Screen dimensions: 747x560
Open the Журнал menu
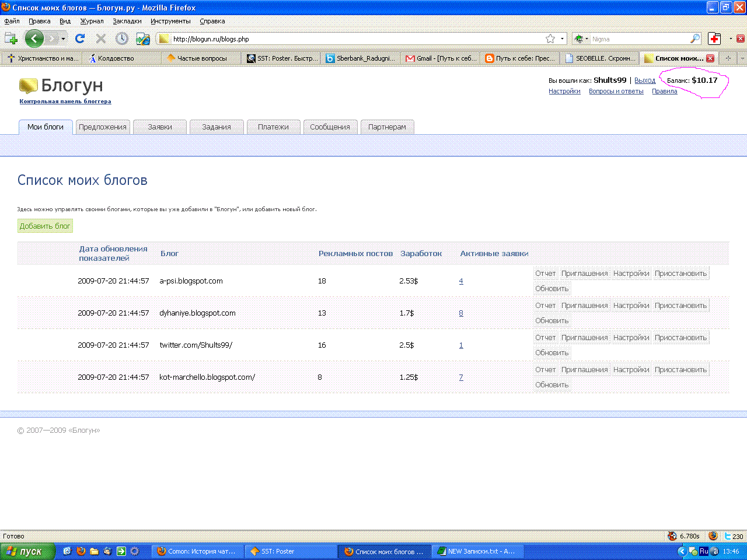[x=92, y=21]
